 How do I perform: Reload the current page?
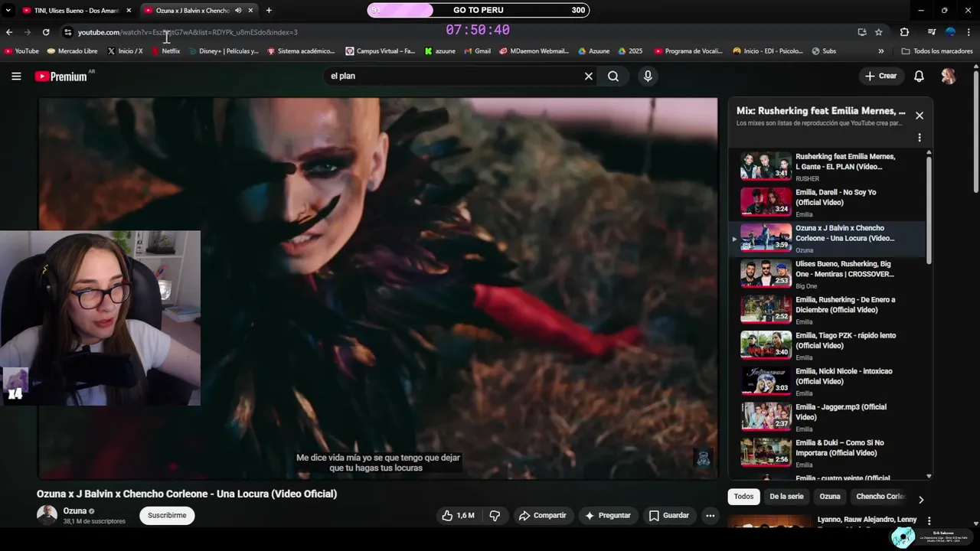[46, 32]
